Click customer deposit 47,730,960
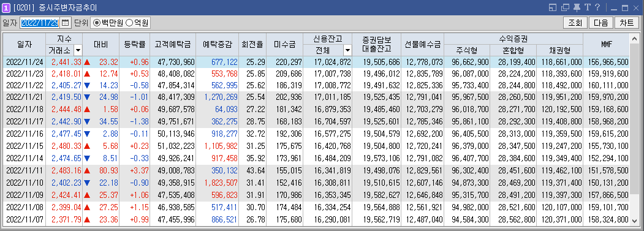 click(x=176, y=62)
